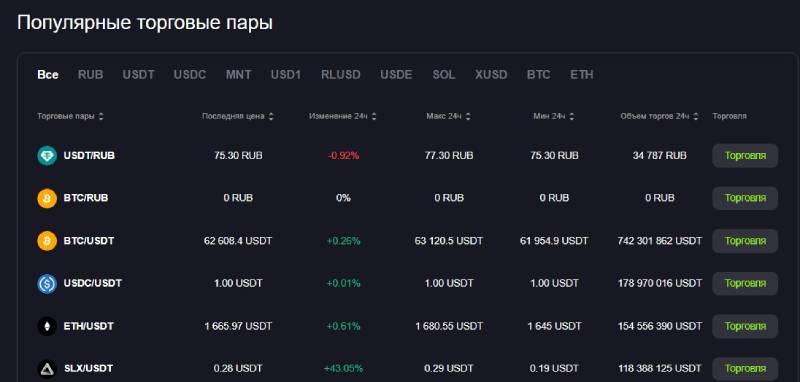Click the SLX/USDT coin icon
Viewport: 800px width, 382px height.
47,369
